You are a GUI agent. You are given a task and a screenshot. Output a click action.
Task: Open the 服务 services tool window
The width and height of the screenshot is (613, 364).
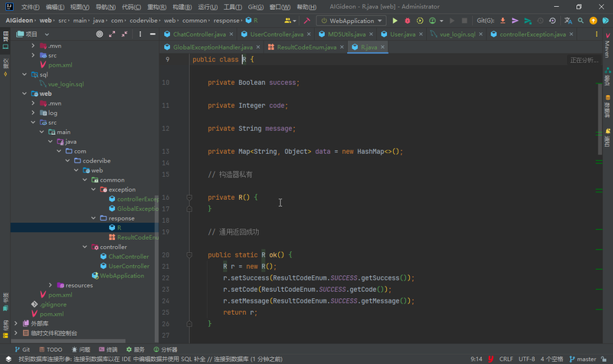point(136,349)
